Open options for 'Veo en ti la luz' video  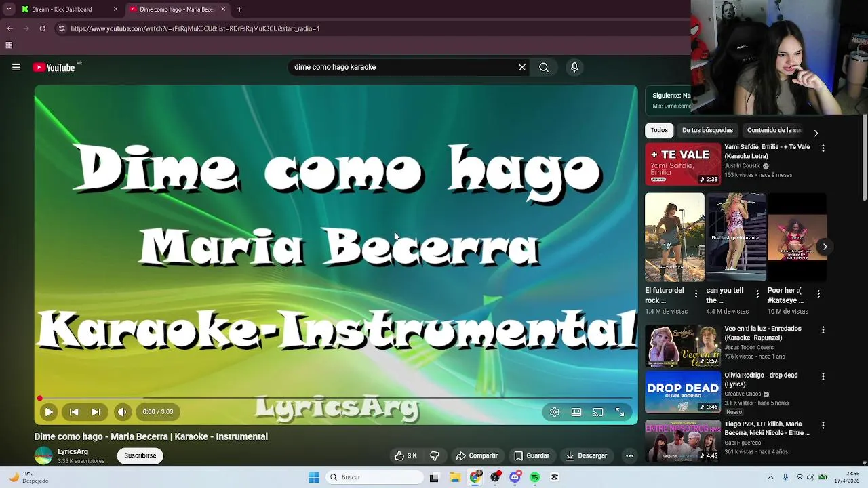coord(823,329)
